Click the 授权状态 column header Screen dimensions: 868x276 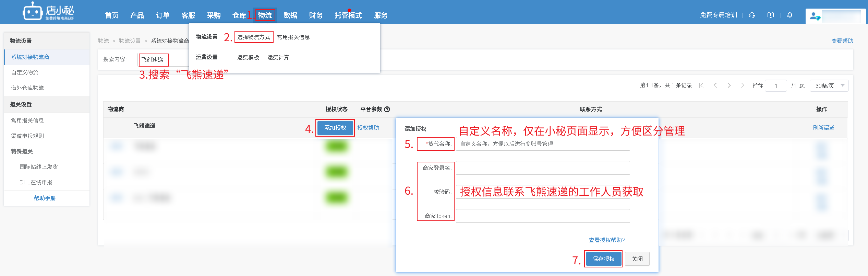pos(337,109)
